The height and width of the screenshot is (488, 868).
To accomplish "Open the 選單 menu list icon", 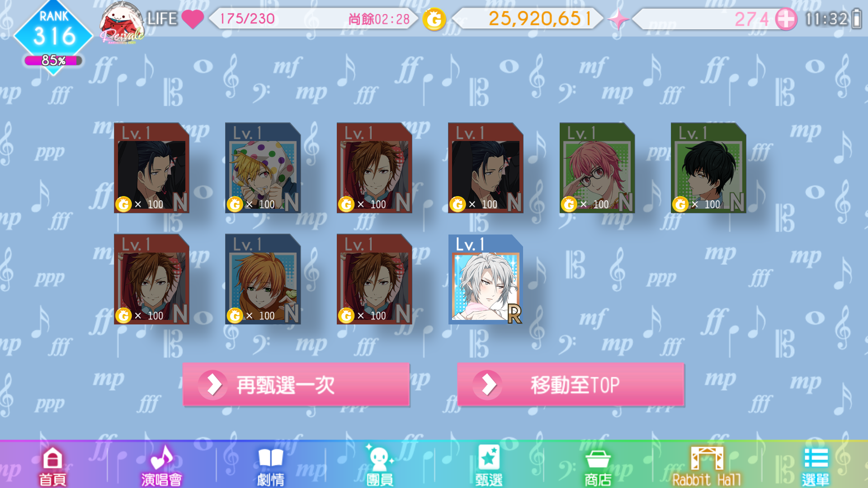I will coord(816,466).
